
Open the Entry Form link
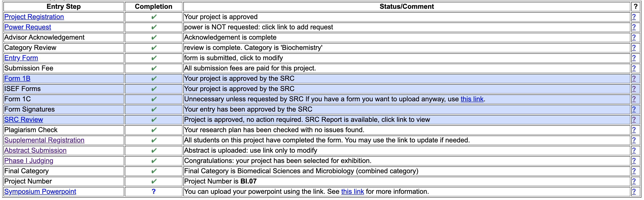[21, 58]
